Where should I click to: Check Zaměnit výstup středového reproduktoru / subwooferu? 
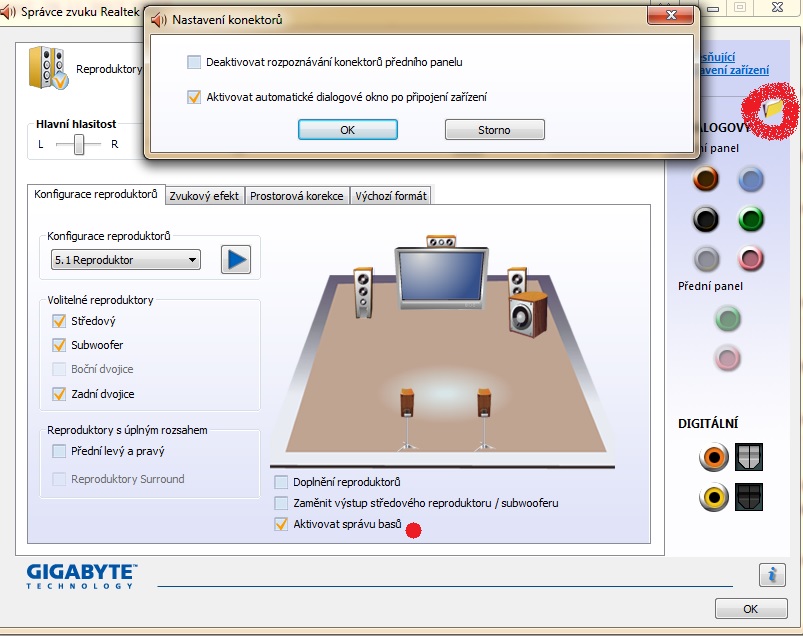click(281, 503)
